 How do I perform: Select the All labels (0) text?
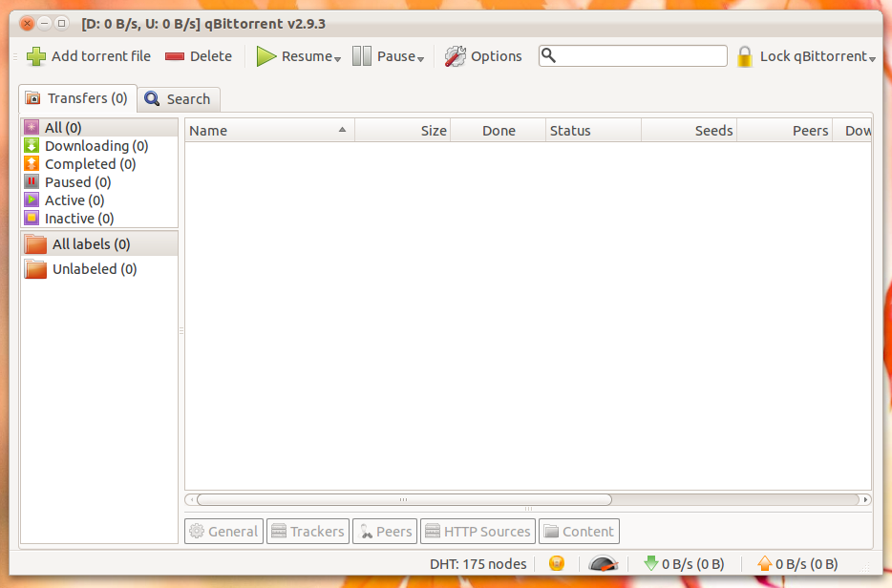(x=92, y=244)
